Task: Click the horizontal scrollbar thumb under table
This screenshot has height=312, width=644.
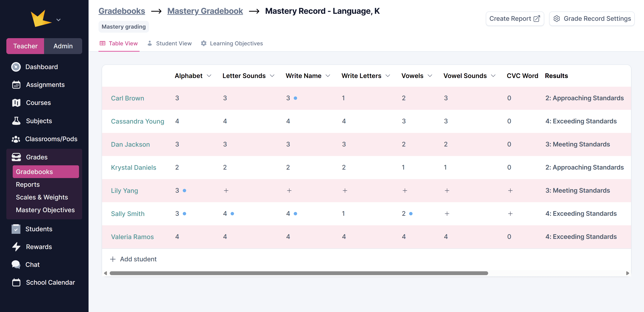Action: click(299, 273)
